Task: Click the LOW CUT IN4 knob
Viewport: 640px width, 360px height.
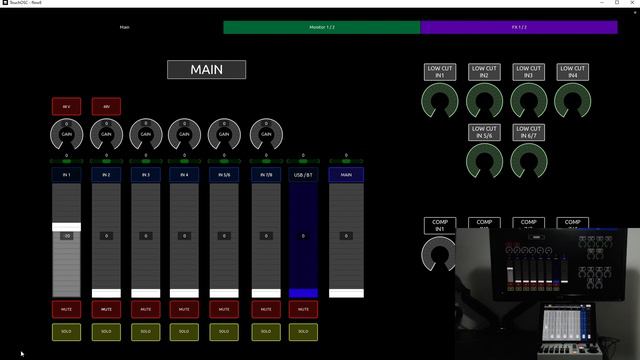Action: [573, 101]
